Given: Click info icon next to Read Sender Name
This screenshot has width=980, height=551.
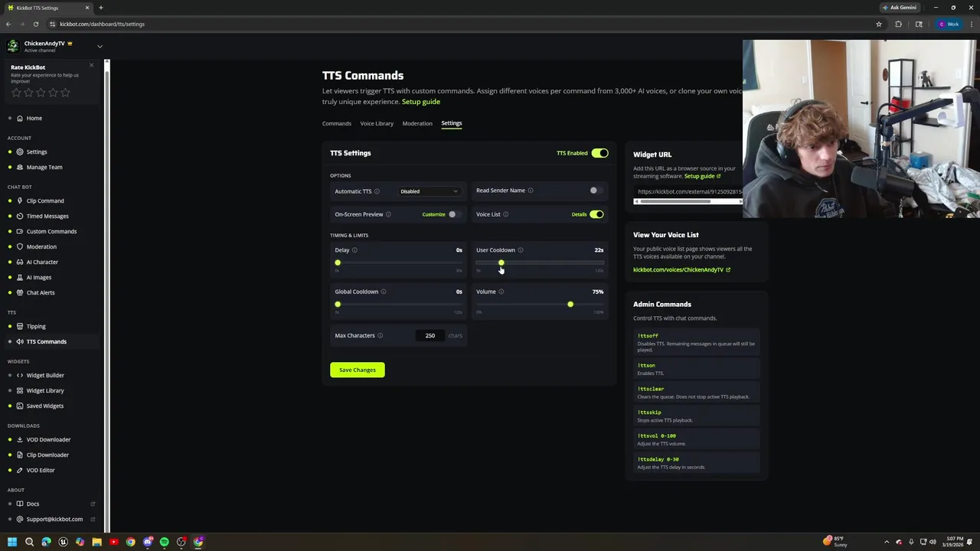Looking at the screenshot, I should coord(531,191).
